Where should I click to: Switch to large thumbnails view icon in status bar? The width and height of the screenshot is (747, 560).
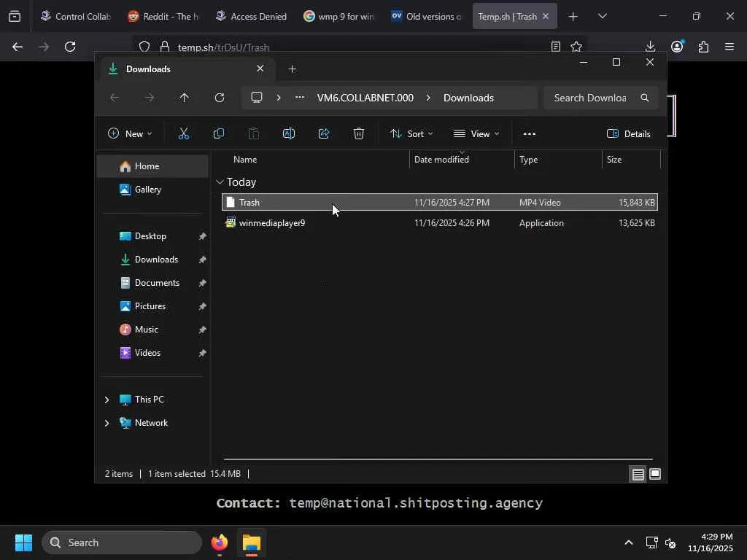[x=655, y=474]
